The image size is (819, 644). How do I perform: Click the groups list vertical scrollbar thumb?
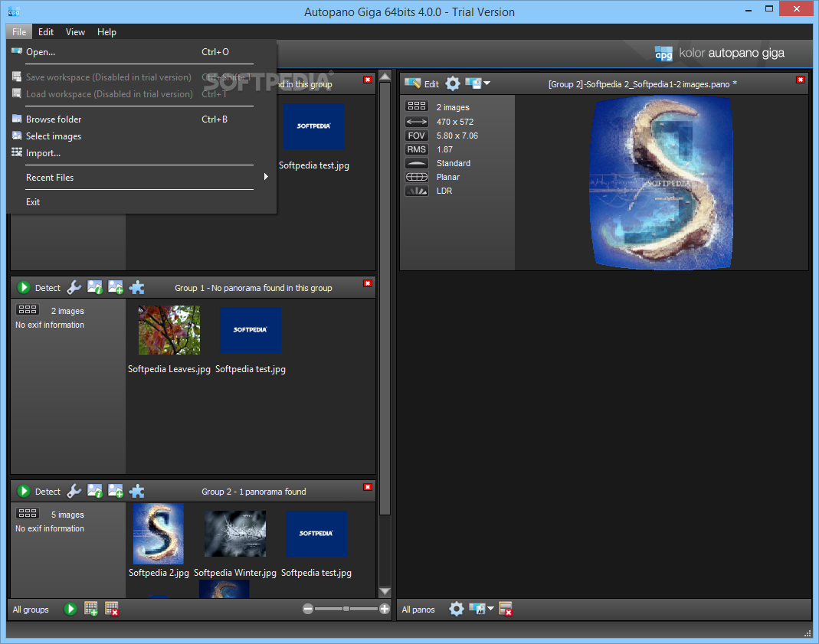click(385, 297)
